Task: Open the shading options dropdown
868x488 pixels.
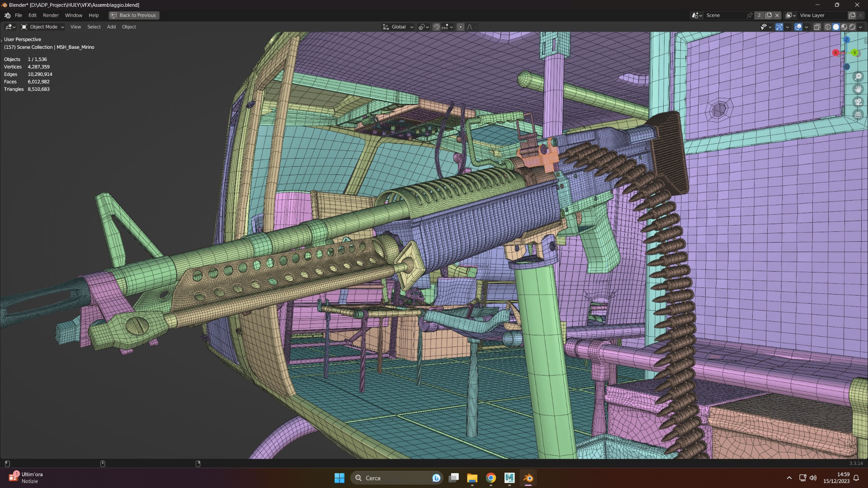Action: pyautogui.click(x=860, y=27)
